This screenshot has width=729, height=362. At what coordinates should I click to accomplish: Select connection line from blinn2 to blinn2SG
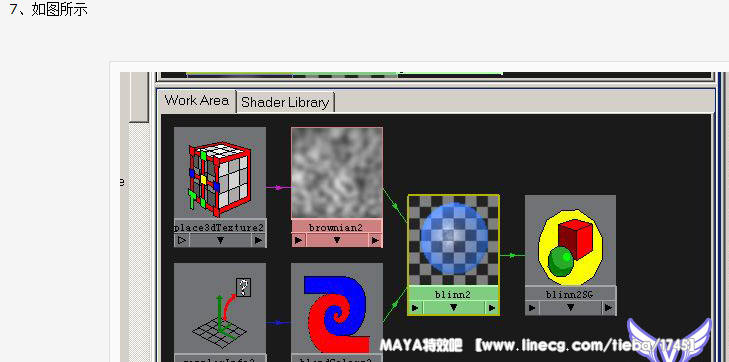pyautogui.click(x=512, y=255)
